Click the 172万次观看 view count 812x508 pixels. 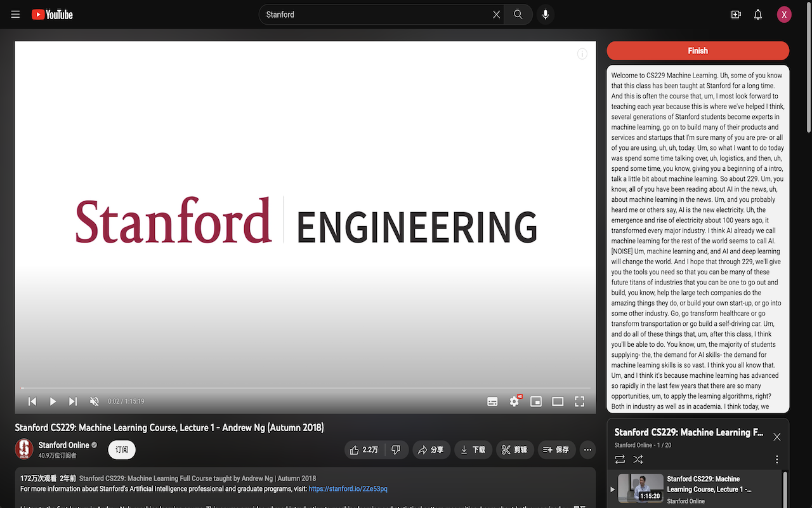pyautogui.click(x=38, y=478)
